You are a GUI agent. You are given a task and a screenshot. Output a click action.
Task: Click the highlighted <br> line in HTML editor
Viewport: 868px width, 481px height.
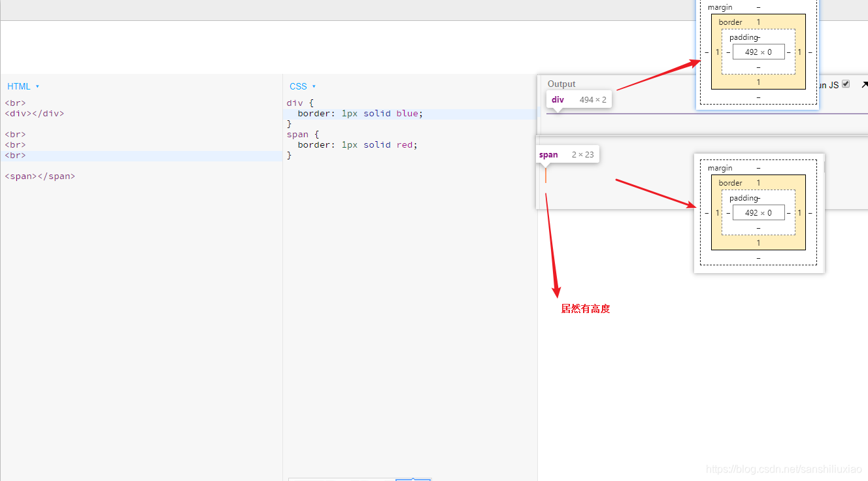click(x=141, y=156)
